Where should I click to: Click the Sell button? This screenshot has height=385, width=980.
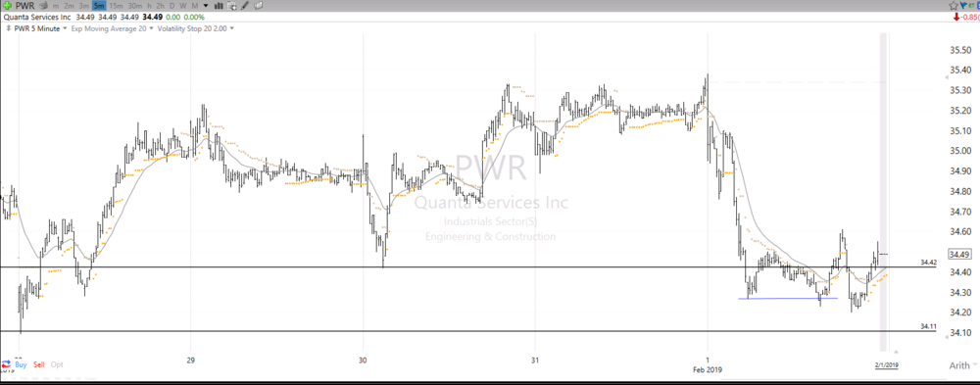pos(39,363)
